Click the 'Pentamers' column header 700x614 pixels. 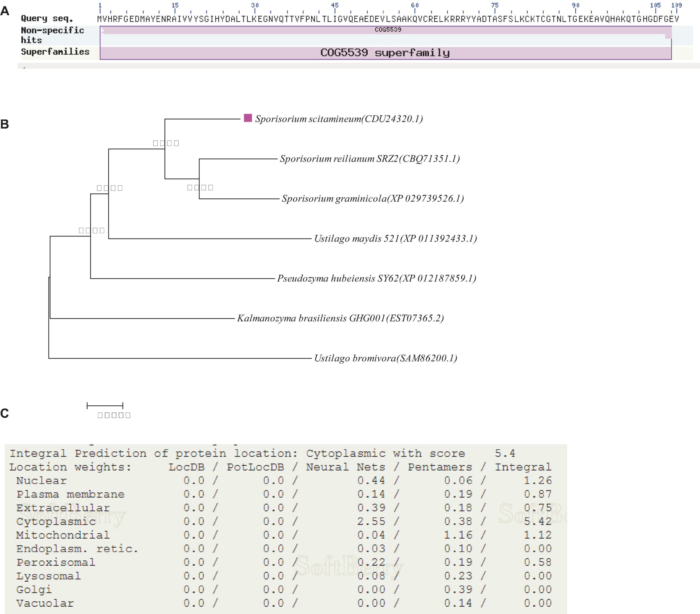(440, 467)
